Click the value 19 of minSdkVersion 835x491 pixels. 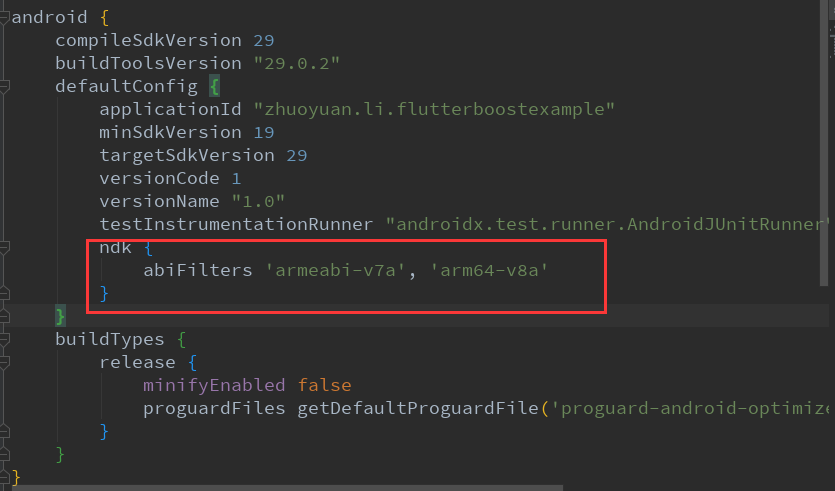pyautogui.click(x=264, y=132)
